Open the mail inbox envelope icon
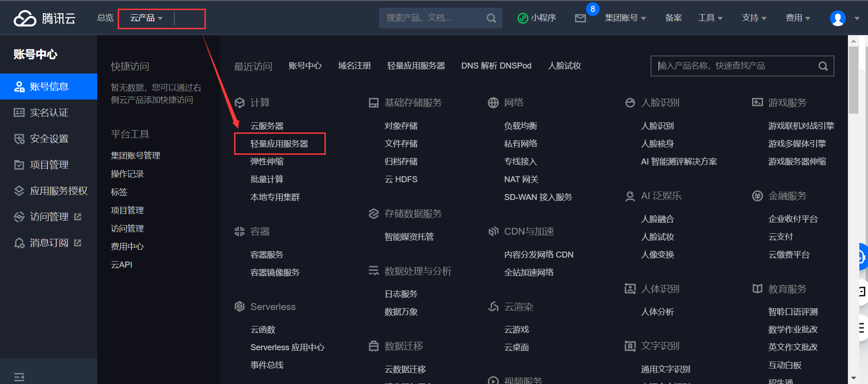The width and height of the screenshot is (868, 384). [580, 18]
